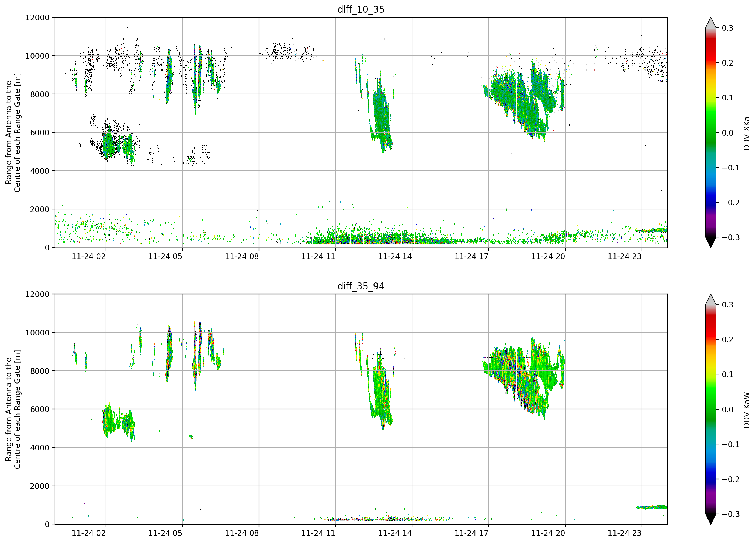756x543 pixels.
Task: Click 0.3 tick on DDV-XKa colorbar
Action: click(x=728, y=28)
